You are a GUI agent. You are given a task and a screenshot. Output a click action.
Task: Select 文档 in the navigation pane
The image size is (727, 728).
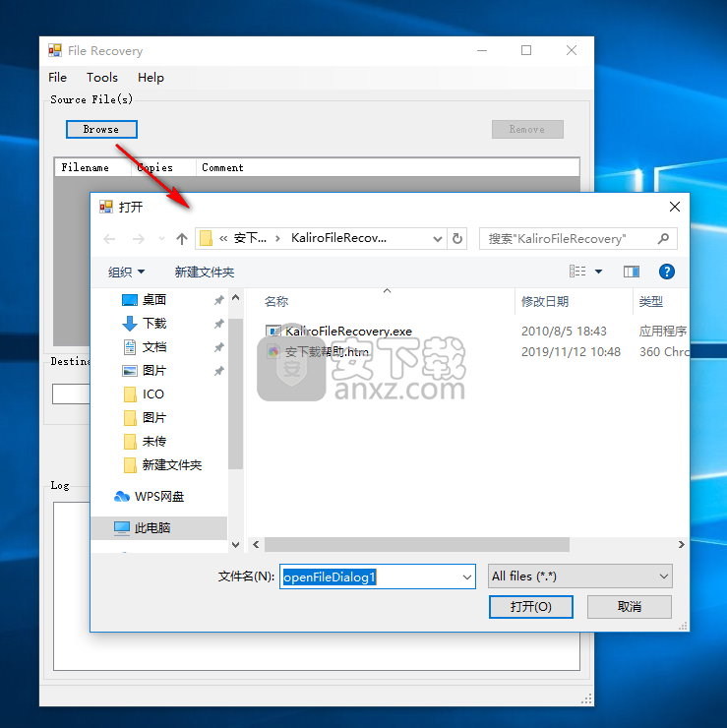154,347
